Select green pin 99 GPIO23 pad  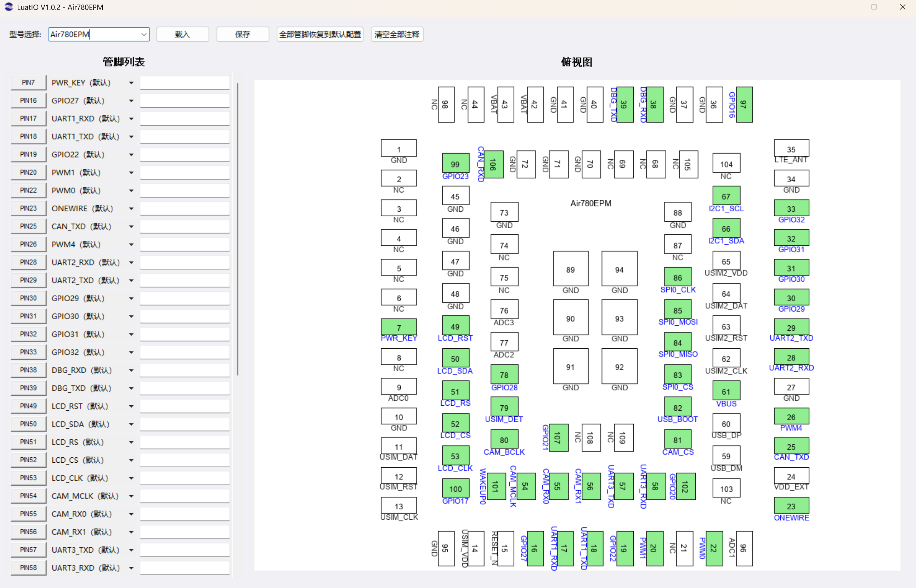[455, 164]
